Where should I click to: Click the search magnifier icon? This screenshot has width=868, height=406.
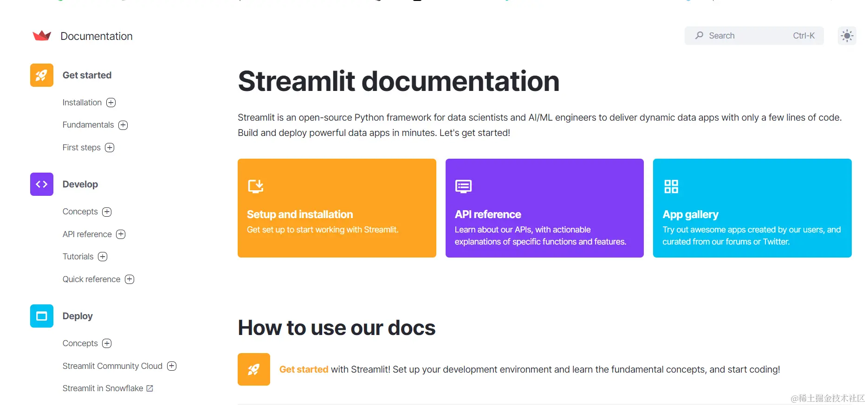click(x=699, y=35)
